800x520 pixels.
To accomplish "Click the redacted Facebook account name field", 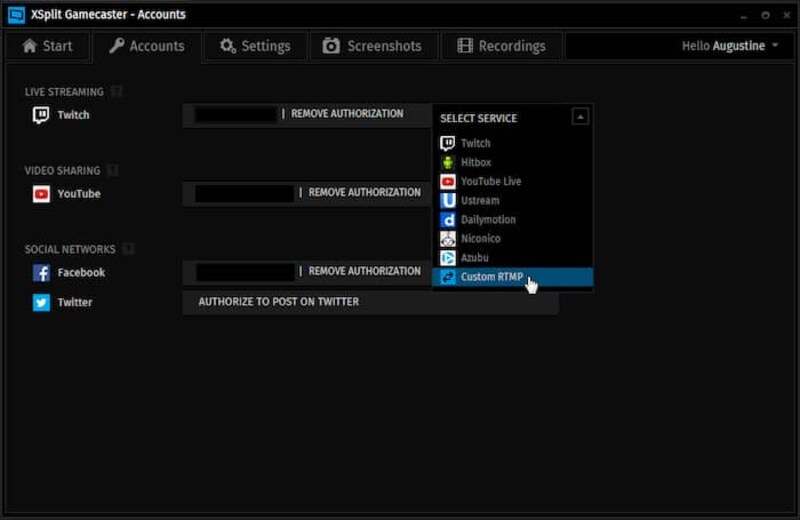I will click(x=245, y=272).
